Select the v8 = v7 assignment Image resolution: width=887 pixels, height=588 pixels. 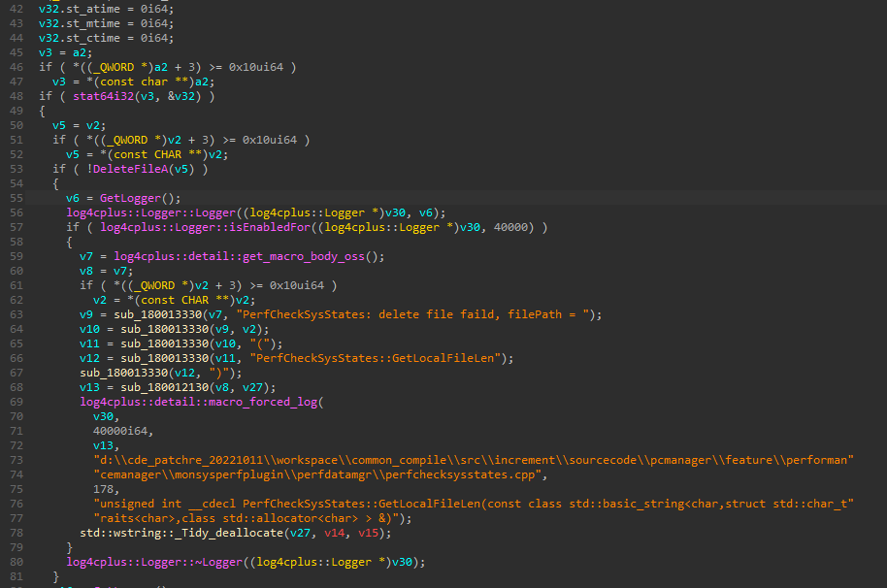click(106, 272)
